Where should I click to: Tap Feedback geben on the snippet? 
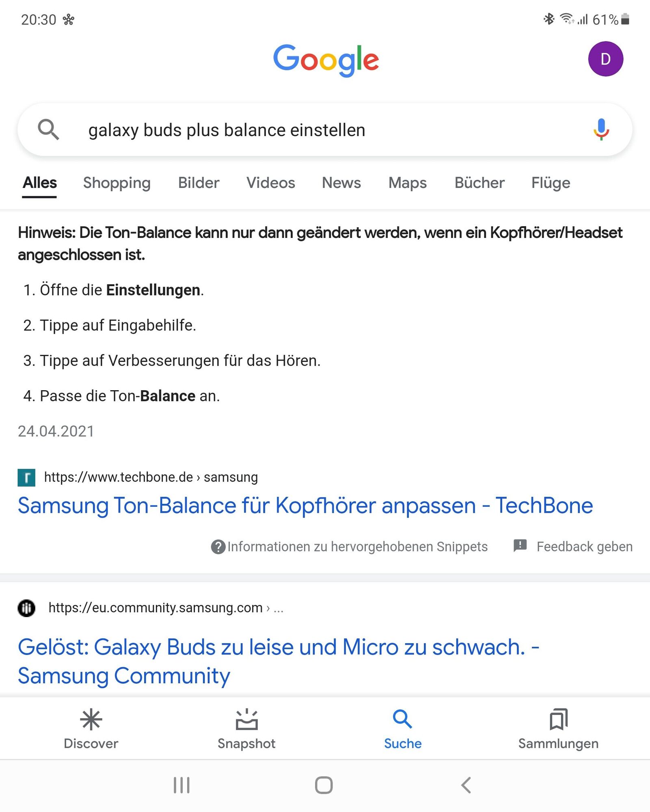point(585,546)
